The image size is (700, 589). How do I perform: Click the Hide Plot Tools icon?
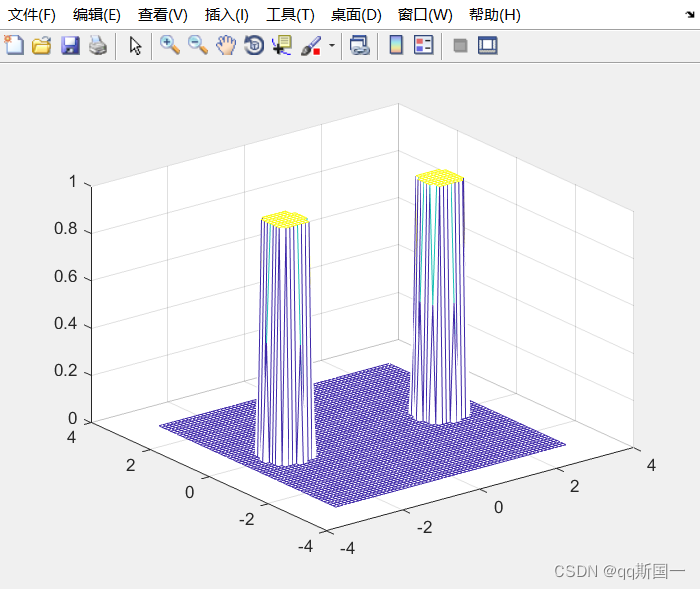click(x=460, y=46)
